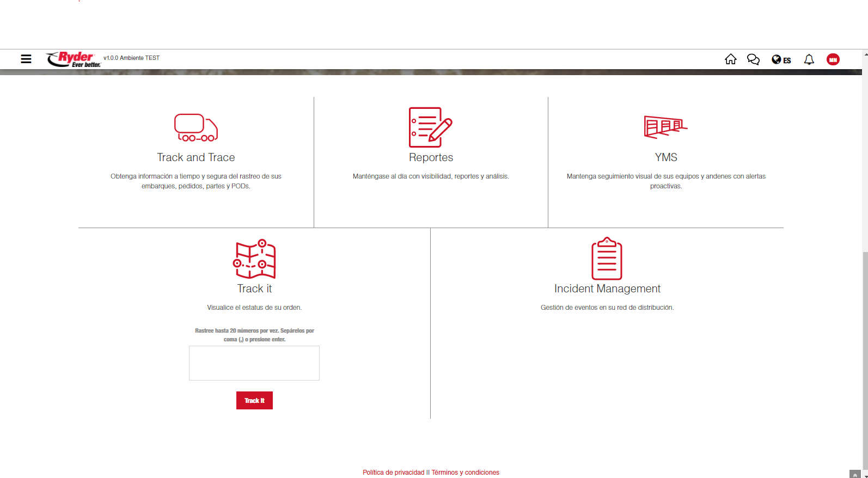Screen dimensions: 868x478
Task: Click the Track and Trace truck icon
Action: pyautogui.click(x=196, y=128)
